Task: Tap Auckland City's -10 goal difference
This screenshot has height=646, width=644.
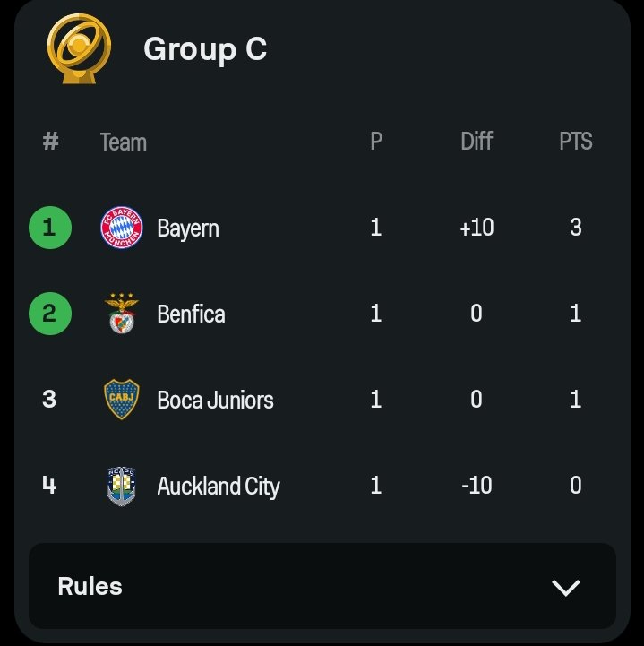Action: [x=477, y=486]
